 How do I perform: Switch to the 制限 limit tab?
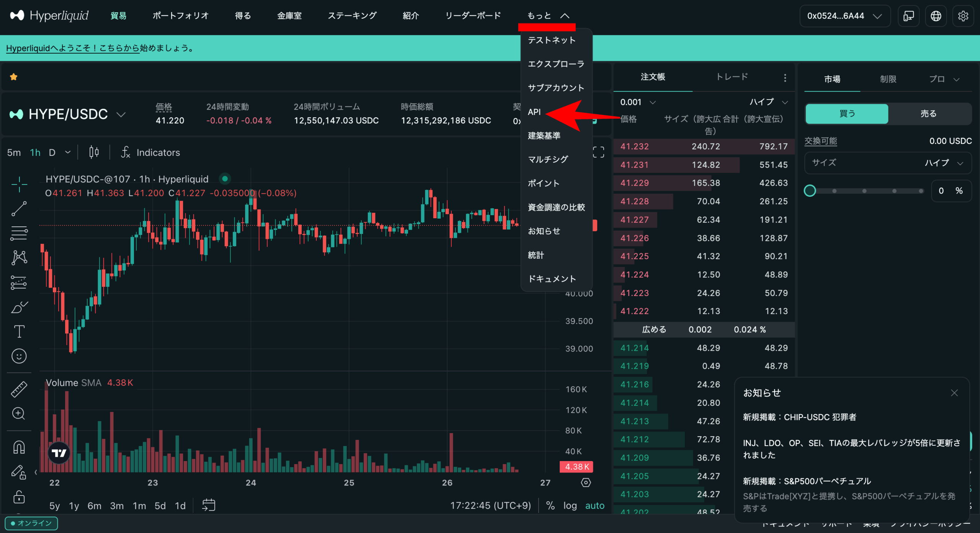click(x=888, y=79)
